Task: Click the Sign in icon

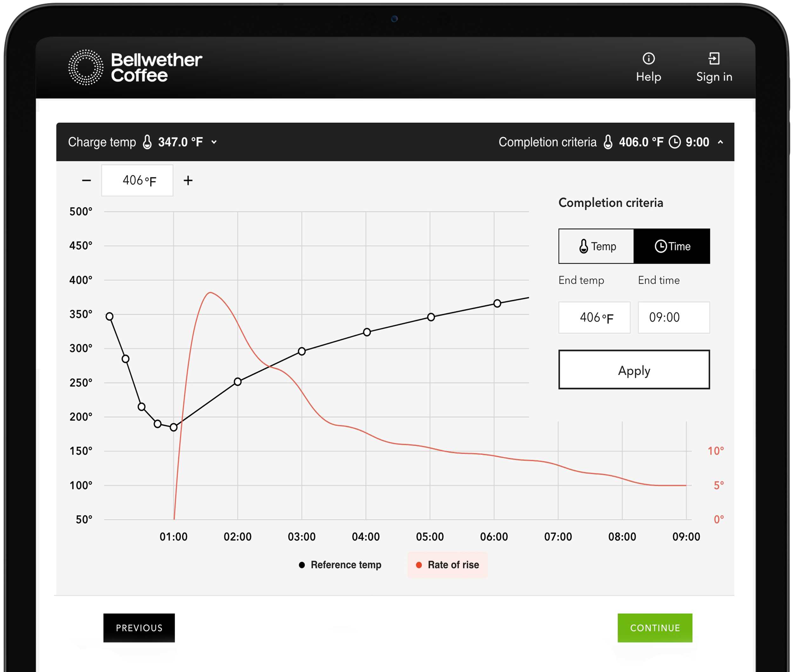Action: [714, 59]
